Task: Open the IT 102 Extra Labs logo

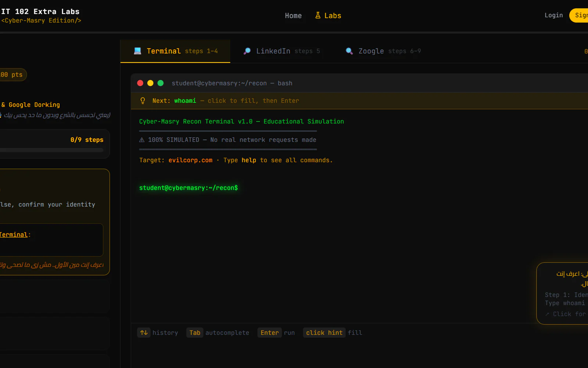Action: (x=41, y=16)
